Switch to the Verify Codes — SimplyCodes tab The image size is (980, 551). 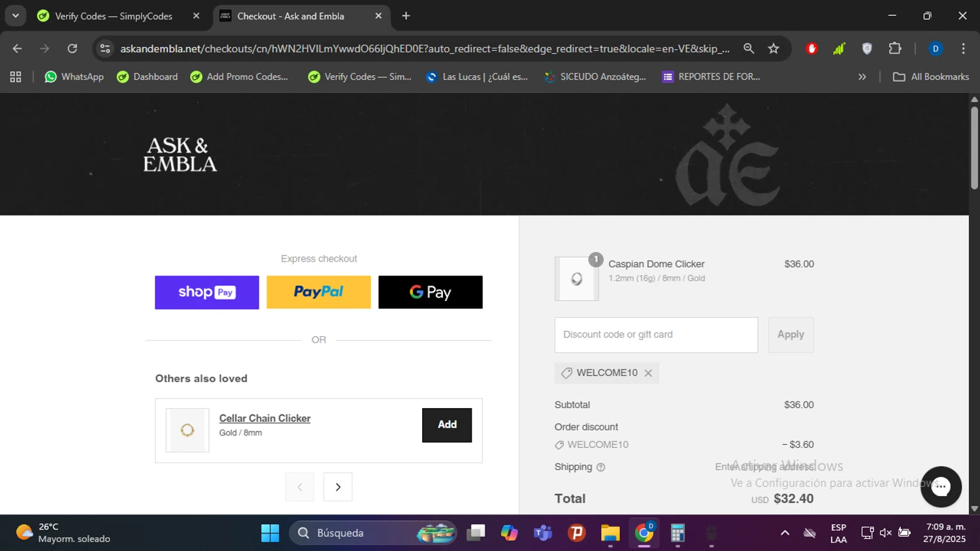(x=114, y=16)
